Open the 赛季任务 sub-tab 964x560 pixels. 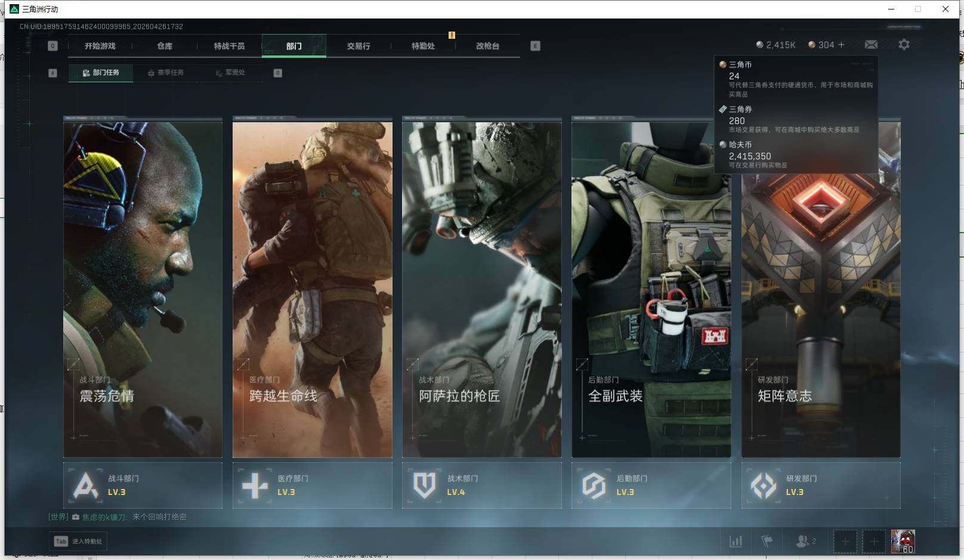click(166, 73)
